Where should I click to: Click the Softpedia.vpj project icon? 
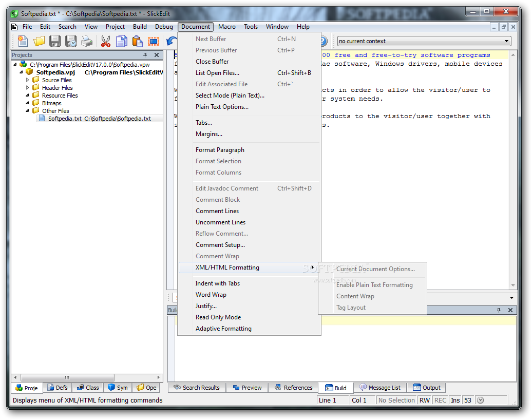tap(29, 72)
